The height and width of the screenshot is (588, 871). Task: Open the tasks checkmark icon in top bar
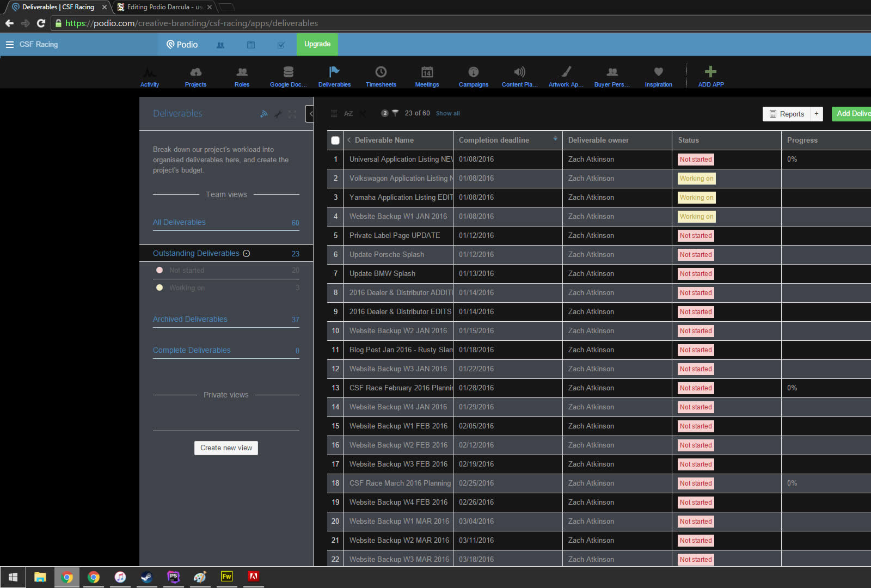coord(281,45)
